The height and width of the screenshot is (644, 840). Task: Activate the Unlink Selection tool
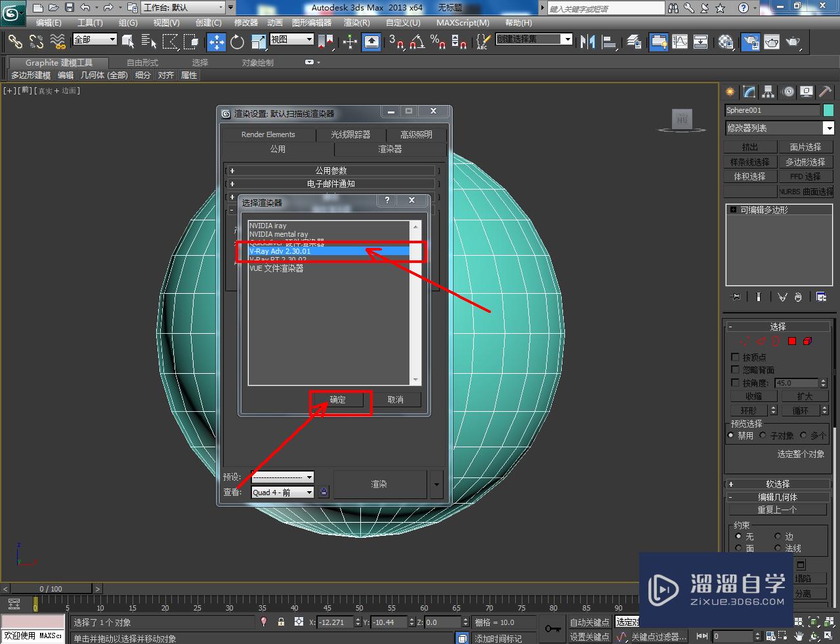[x=36, y=42]
